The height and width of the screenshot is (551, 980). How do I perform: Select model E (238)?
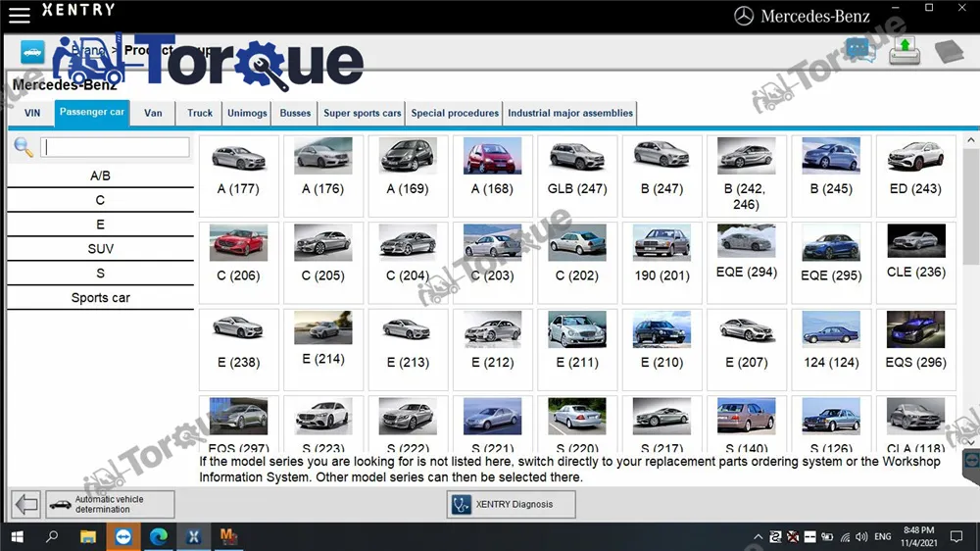pos(238,350)
